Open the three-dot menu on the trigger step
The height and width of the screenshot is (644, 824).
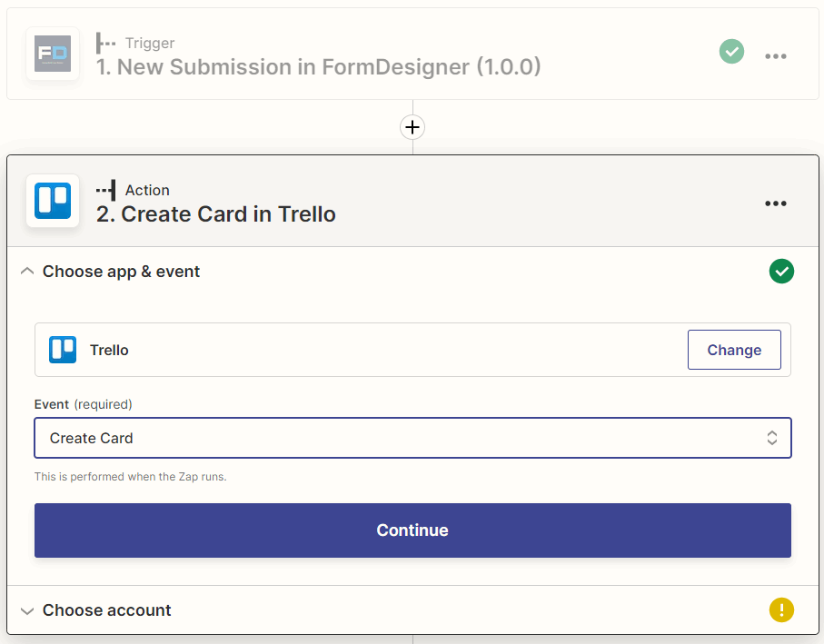click(775, 56)
